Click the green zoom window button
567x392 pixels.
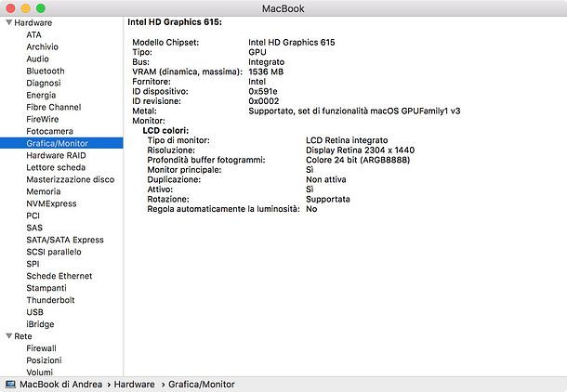pos(41,8)
